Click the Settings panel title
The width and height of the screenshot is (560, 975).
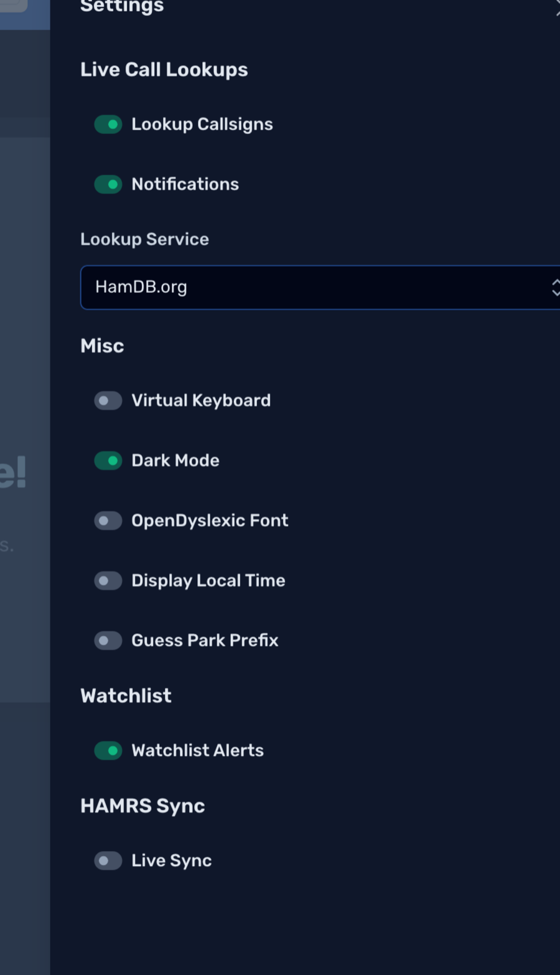(122, 6)
